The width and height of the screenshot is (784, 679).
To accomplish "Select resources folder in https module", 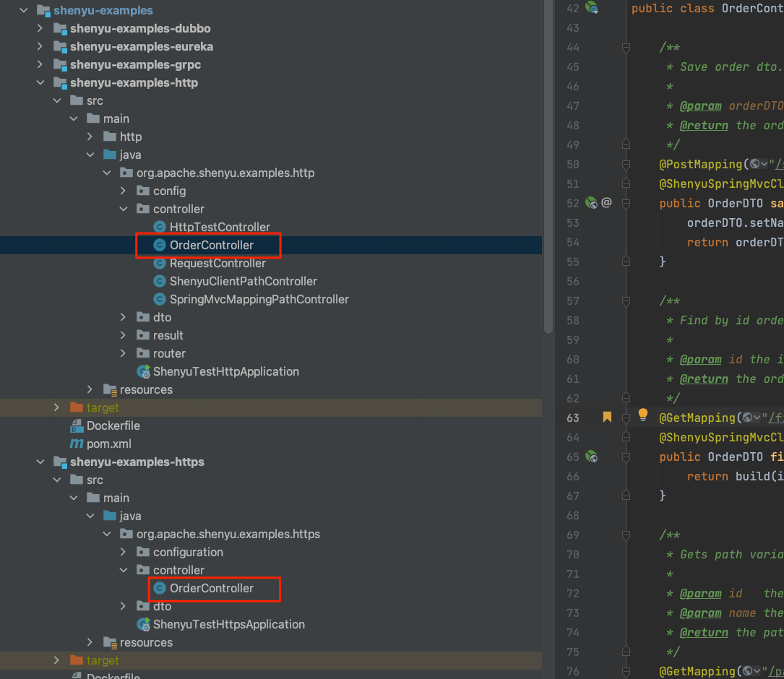I will 146,642.
